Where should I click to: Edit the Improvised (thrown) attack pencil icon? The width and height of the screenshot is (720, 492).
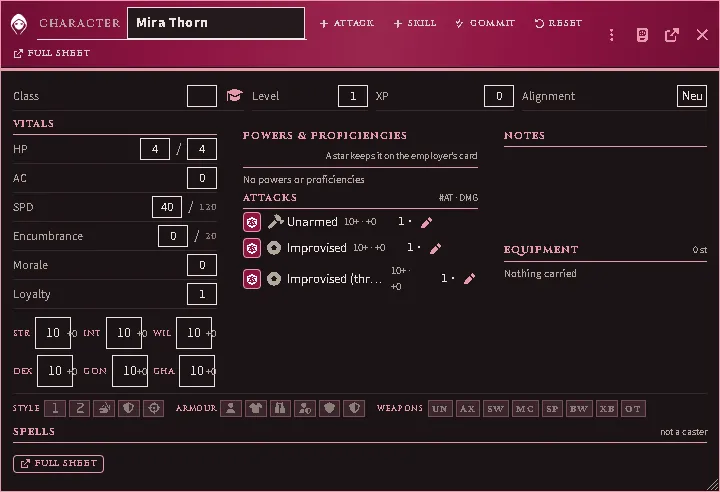point(469,279)
